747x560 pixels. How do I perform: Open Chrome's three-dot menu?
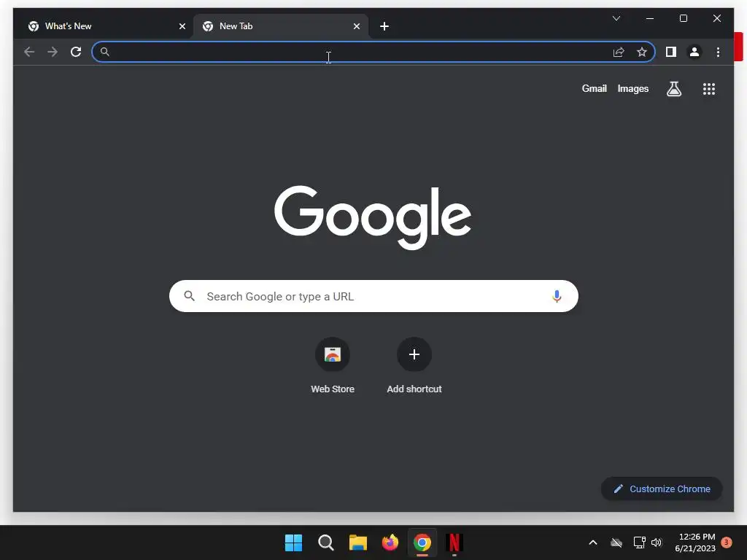tap(718, 52)
